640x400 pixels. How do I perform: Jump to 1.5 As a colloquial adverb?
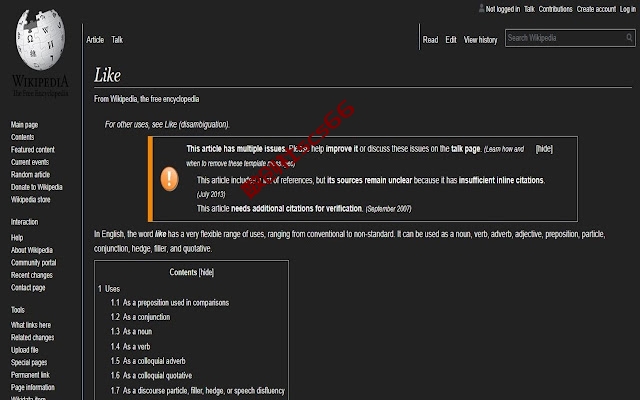click(148, 361)
